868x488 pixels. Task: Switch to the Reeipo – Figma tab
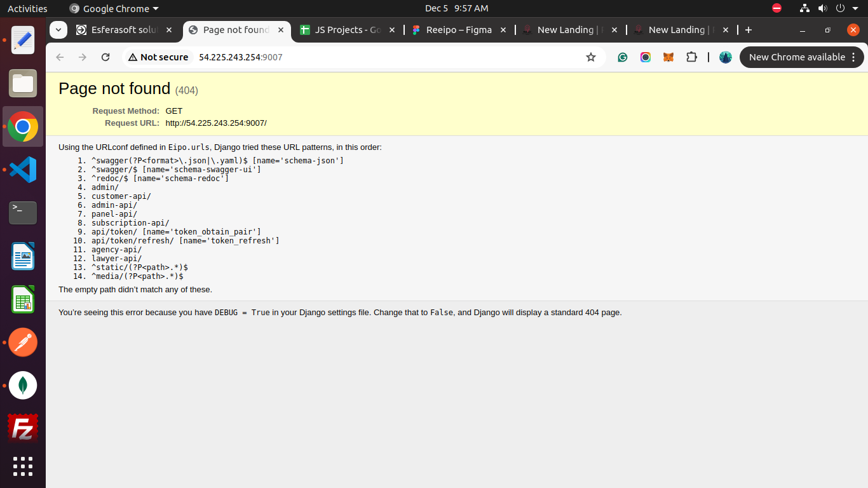[459, 30]
